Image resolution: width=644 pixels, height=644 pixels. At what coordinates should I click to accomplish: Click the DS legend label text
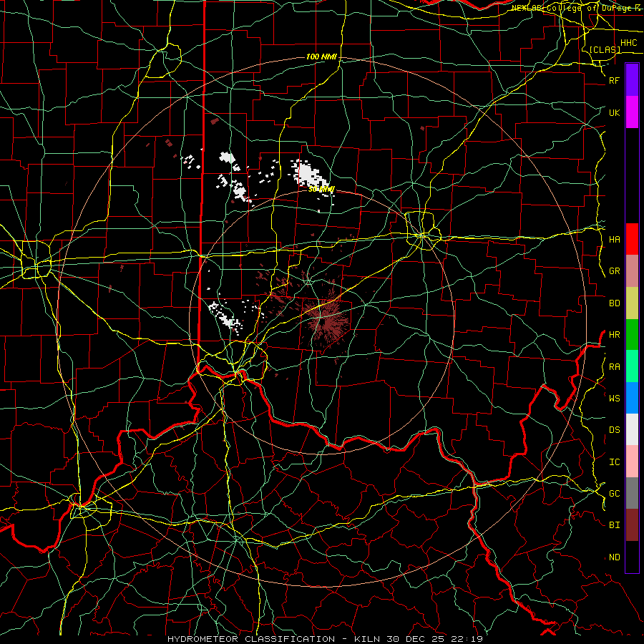click(614, 430)
